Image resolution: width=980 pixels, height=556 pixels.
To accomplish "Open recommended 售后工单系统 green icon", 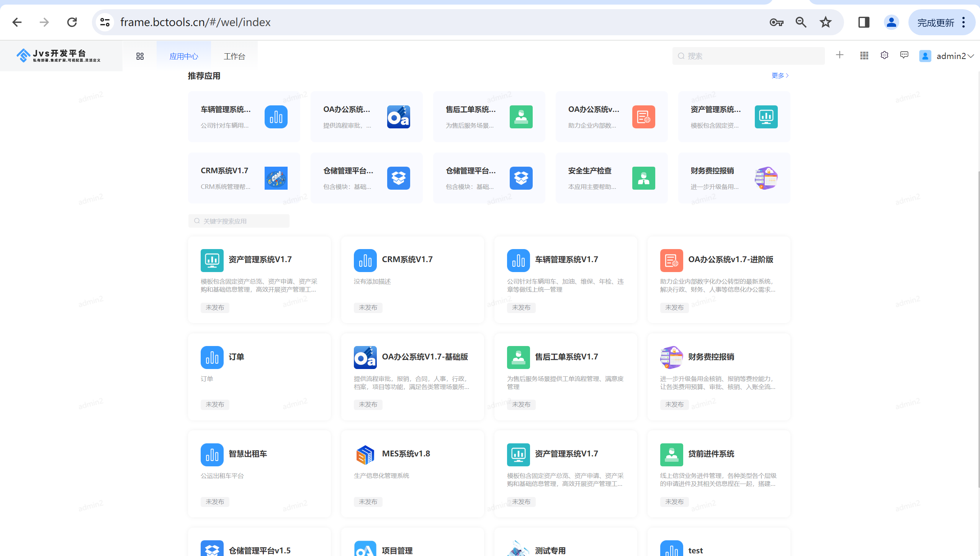I will pyautogui.click(x=521, y=116).
